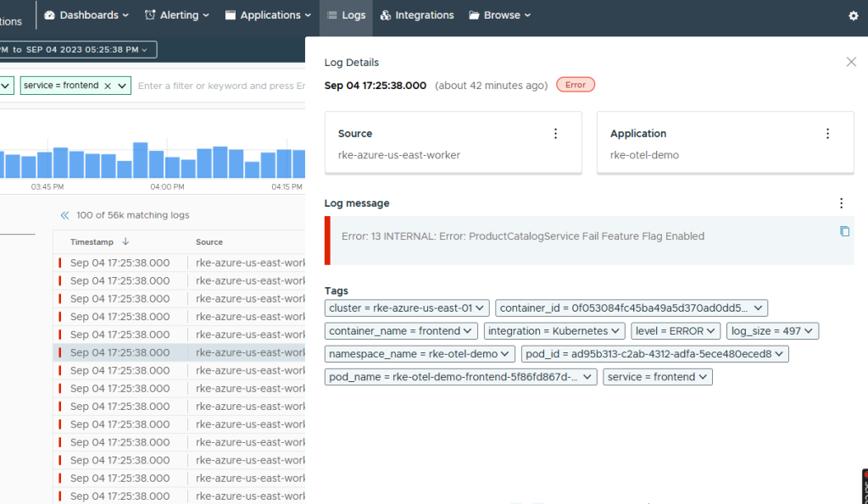Focus the filter or keyword input field

[220, 86]
